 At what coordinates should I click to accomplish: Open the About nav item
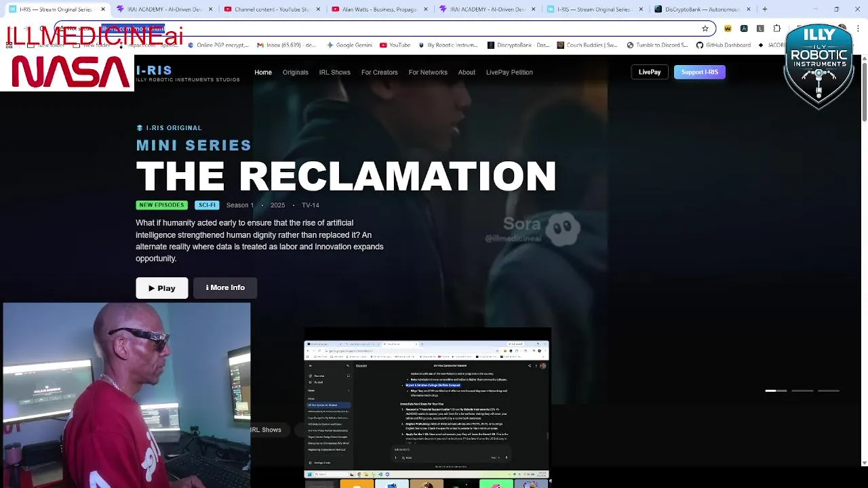click(467, 73)
